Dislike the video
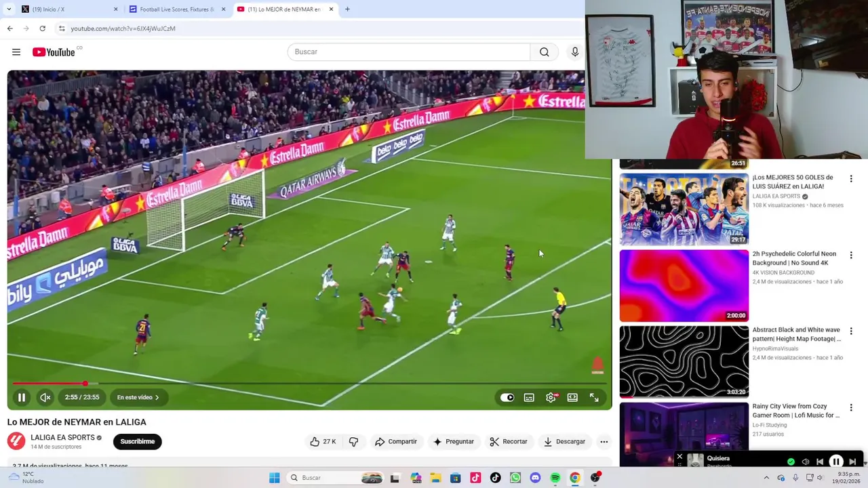The width and height of the screenshot is (868, 488). click(x=353, y=442)
